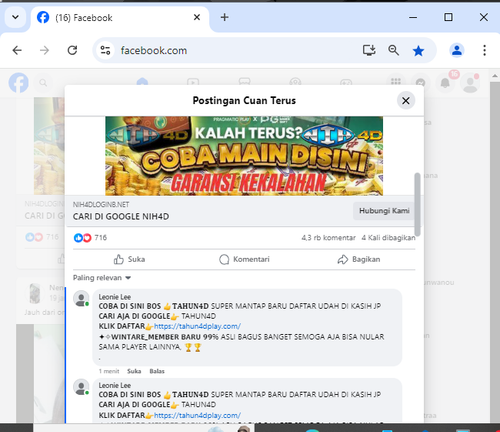
Task: Click Balas under the first Leonie Lee comment
Action: pyautogui.click(x=157, y=371)
